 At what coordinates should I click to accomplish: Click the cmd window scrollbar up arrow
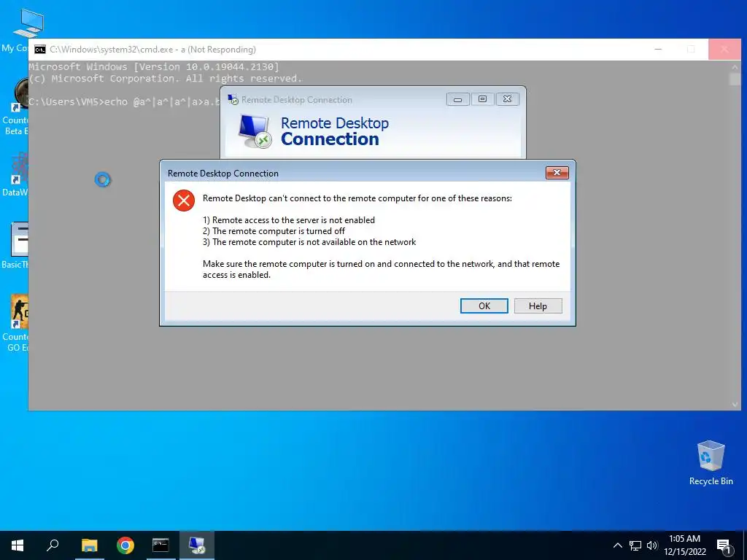pyautogui.click(x=735, y=67)
